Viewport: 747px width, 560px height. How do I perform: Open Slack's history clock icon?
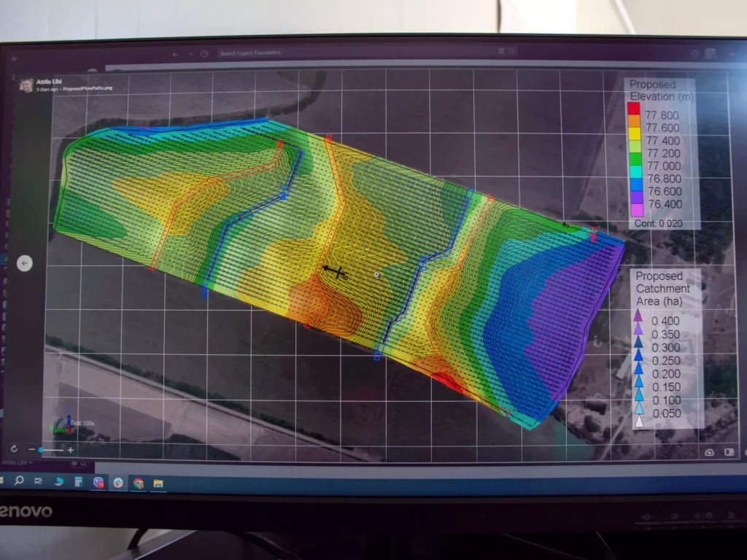[x=204, y=54]
